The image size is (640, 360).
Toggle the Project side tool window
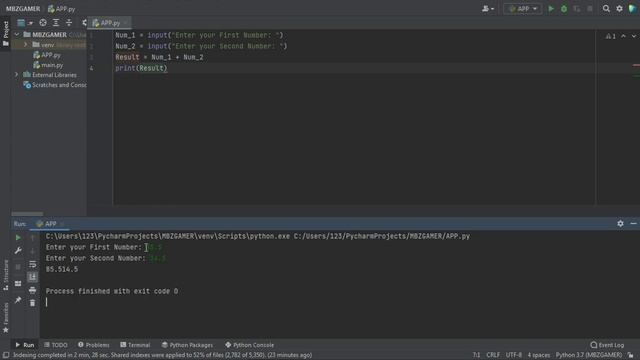[5, 33]
